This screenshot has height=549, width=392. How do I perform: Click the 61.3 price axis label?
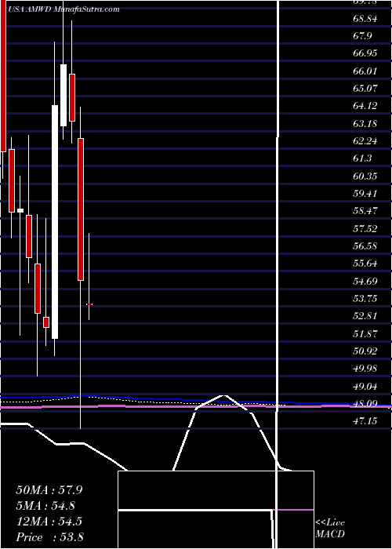click(x=362, y=158)
